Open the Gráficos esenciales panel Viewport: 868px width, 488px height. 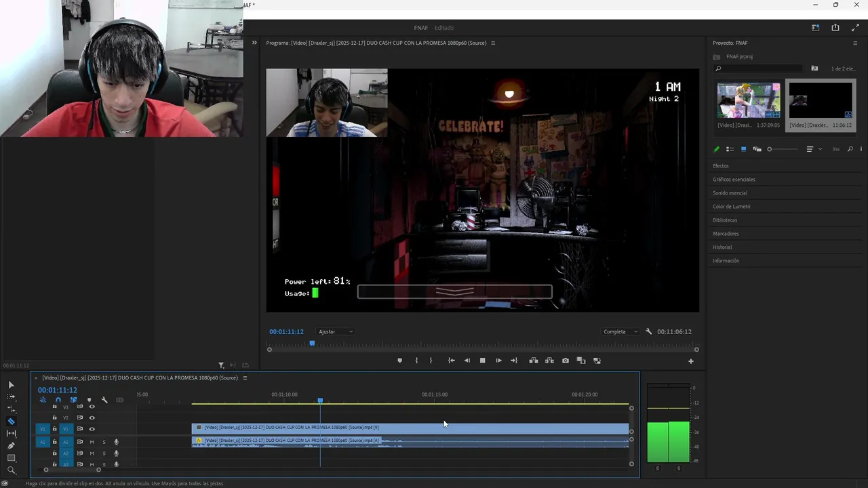[734, 180]
